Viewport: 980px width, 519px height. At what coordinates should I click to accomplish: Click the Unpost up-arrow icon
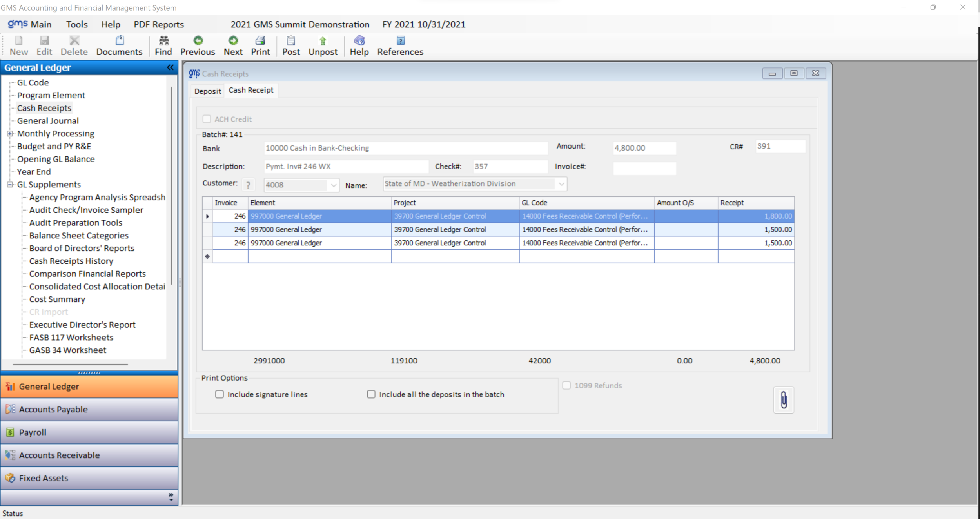pos(323,41)
